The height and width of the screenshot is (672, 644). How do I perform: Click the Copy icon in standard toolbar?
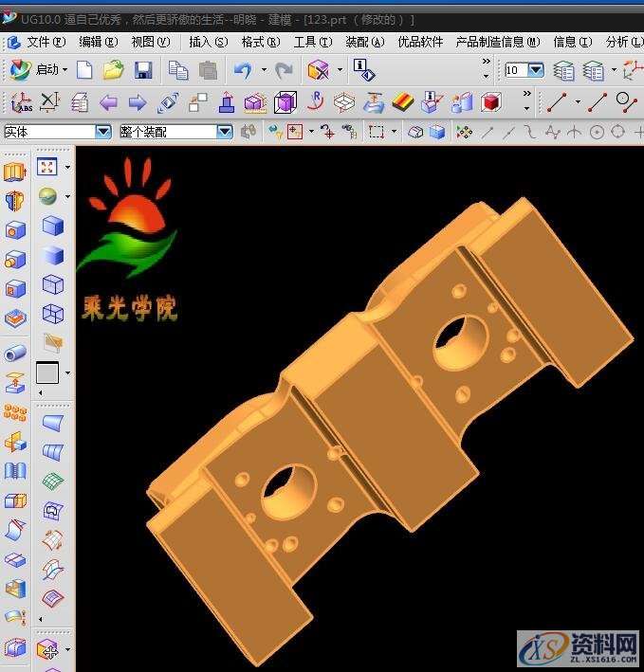pyautogui.click(x=177, y=70)
